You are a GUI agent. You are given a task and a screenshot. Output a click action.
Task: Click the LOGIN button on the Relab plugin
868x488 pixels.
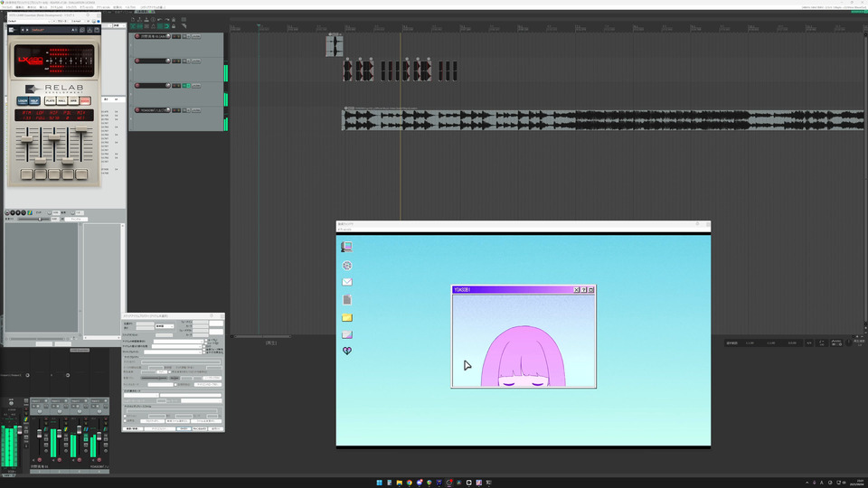pos(23,101)
